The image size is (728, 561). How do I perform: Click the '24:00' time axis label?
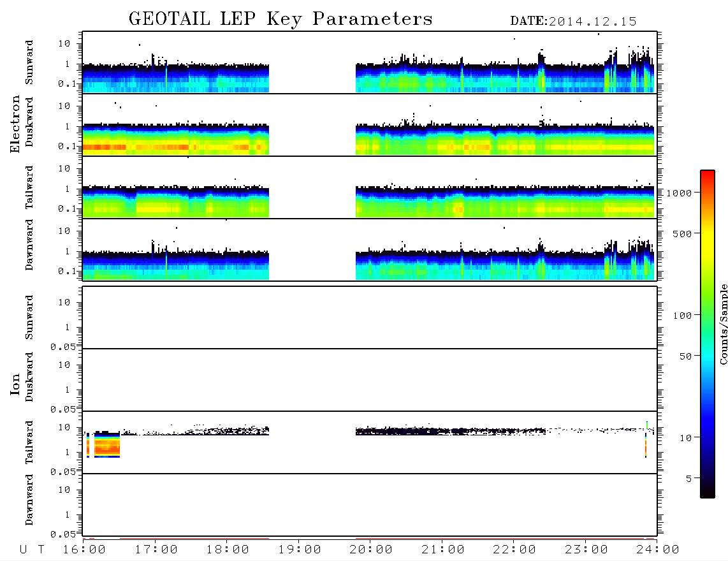pyautogui.click(x=658, y=550)
